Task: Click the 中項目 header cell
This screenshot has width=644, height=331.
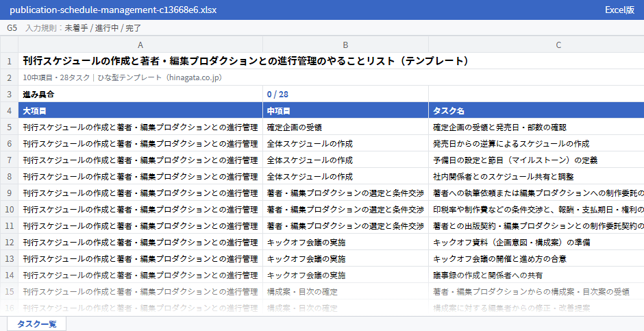Action: pyautogui.click(x=345, y=110)
